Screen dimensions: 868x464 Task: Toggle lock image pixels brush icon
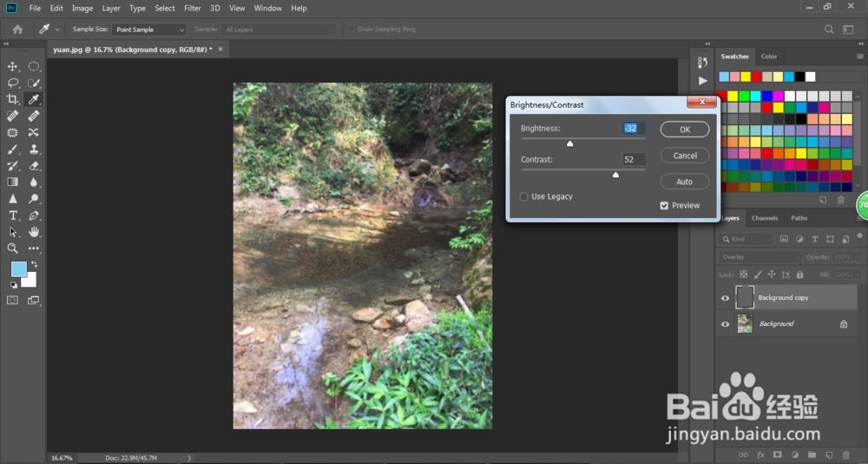[x=758, y=275]
